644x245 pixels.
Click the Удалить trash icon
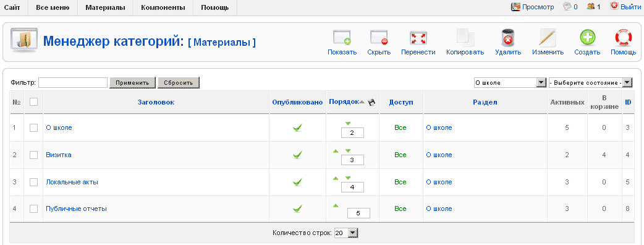pyautogui.click(x=508, y=37)
